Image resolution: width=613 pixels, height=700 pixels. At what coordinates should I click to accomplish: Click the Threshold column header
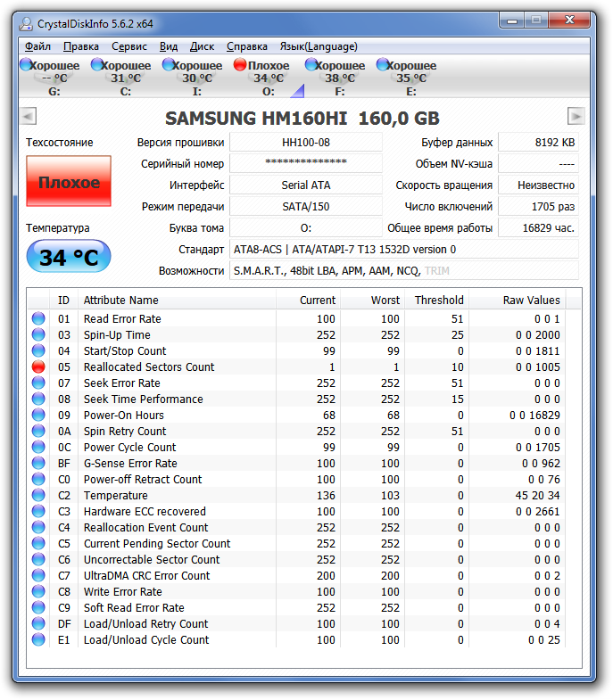click(436, 300)
